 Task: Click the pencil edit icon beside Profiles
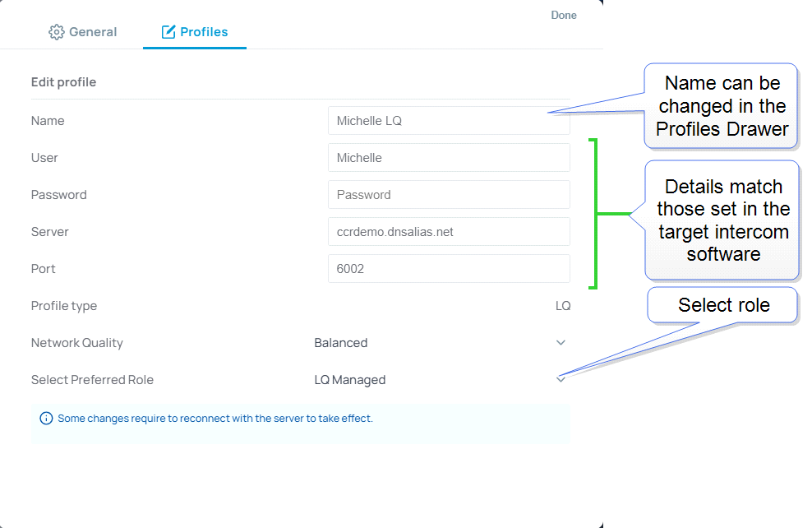tap(168, 32)
